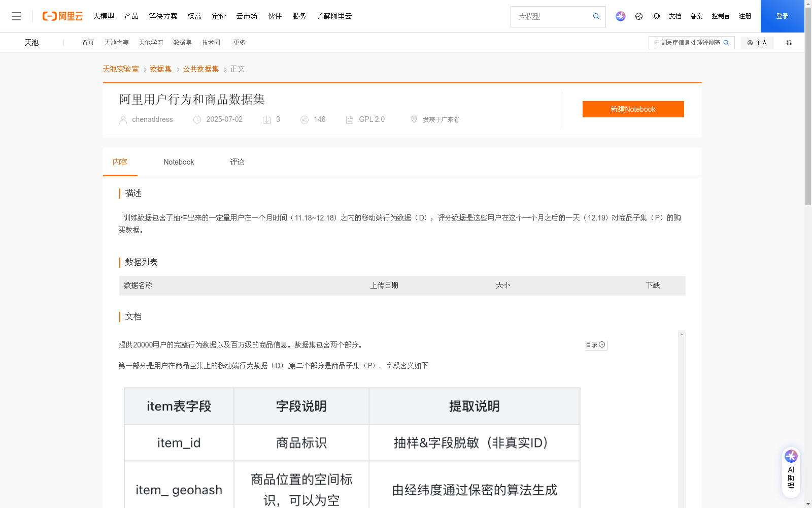812x508 pixels.
Task: Click the fullscreen expand icon beside 个人
Action: pos(789,43)
